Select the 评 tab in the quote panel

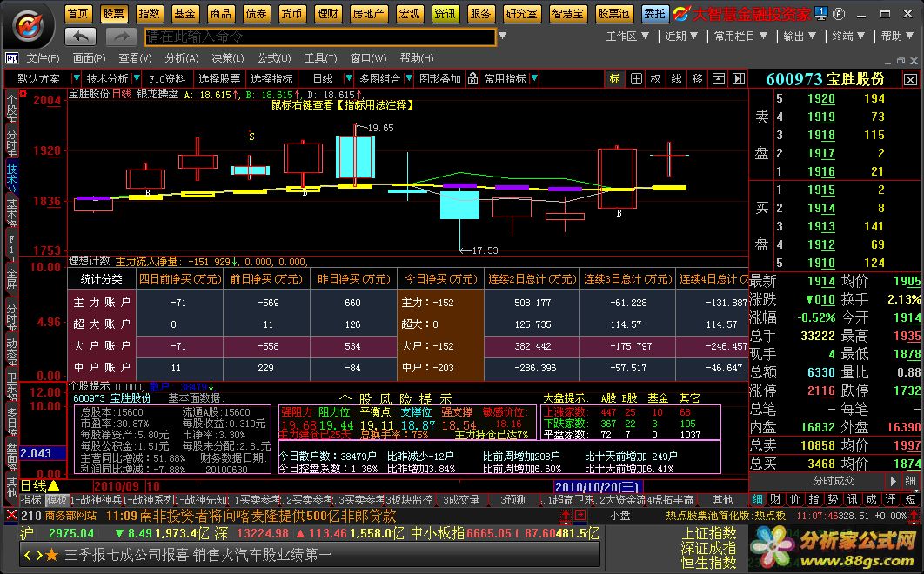coord(890,499)
